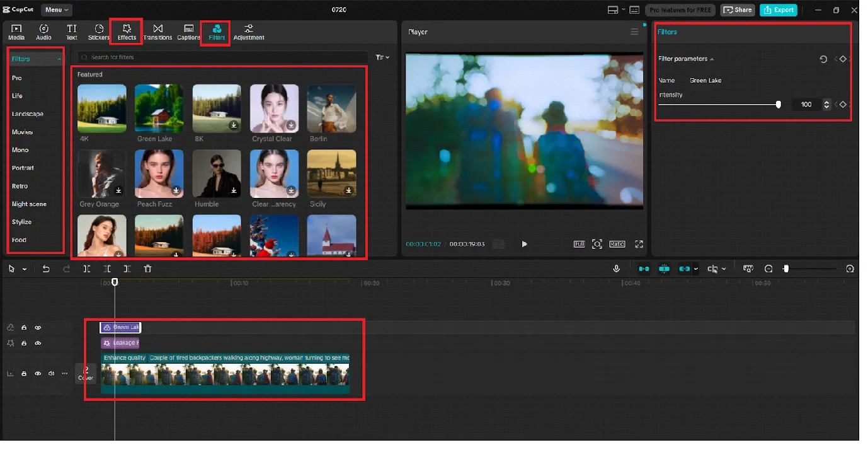Image resolution: width=868 pixels, height=457 pixels.
Task: Reset filter parameters with the reset arrow
Action: 823,59
